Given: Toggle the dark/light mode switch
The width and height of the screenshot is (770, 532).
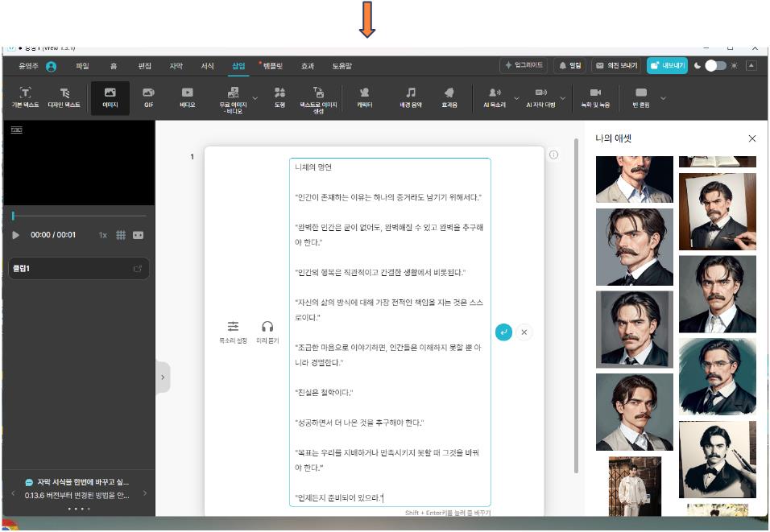Looking at the screenshot, I should 715,66.
